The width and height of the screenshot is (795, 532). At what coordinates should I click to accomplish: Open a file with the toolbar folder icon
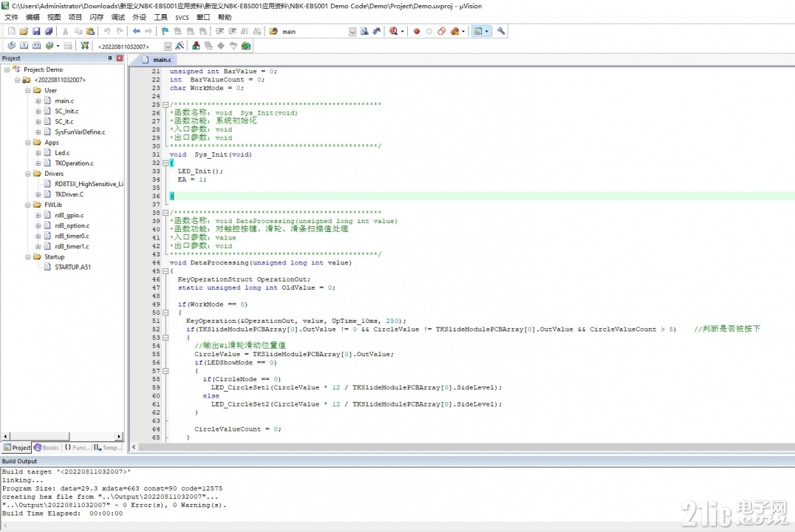coord(24,32)
